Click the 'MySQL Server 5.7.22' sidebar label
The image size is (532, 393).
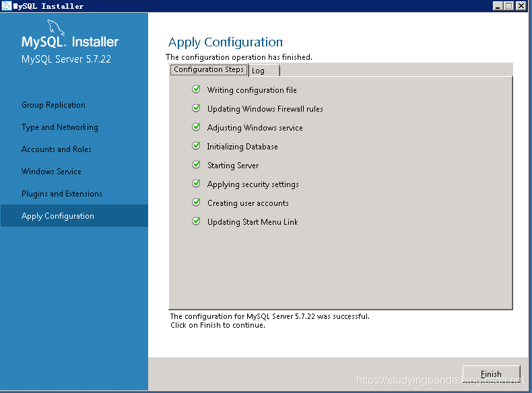coord(66,59)
